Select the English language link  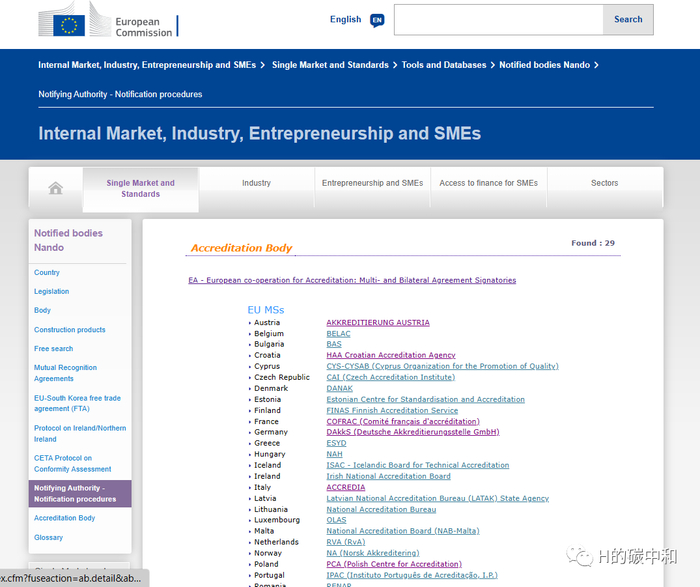tap(346, 19)
